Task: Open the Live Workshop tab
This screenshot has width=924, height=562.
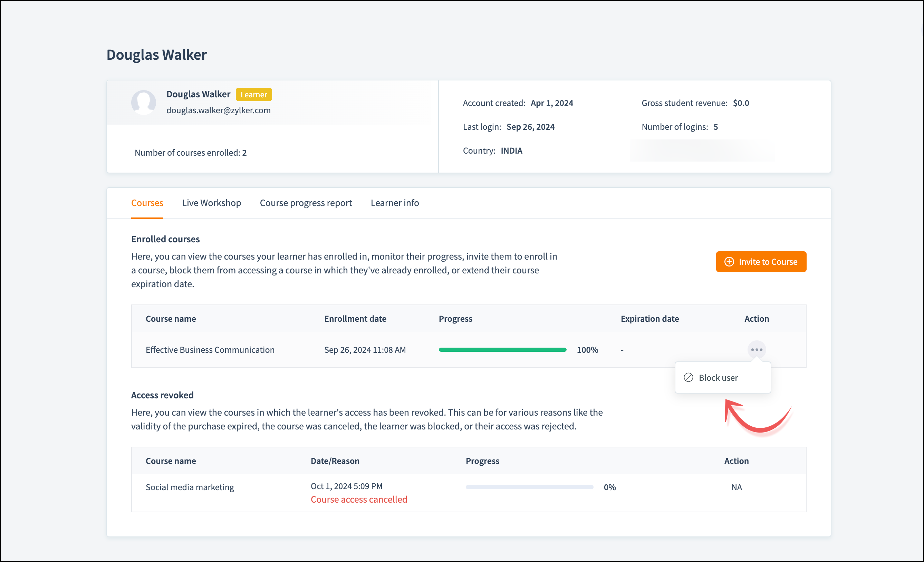Action: [x=212, y=203]
